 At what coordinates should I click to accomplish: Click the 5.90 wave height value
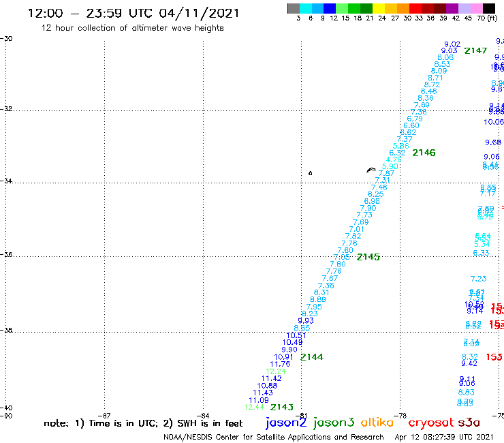coord(390,167)
